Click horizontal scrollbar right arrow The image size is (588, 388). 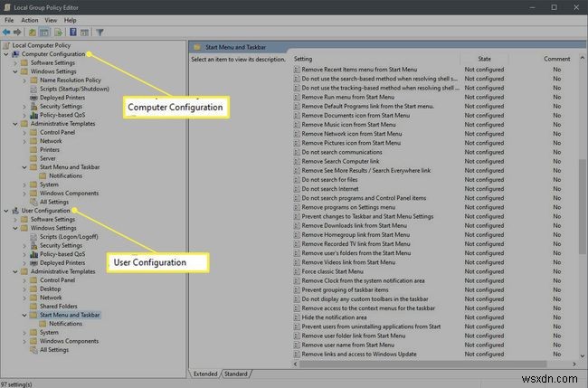(x=574, y=364)
